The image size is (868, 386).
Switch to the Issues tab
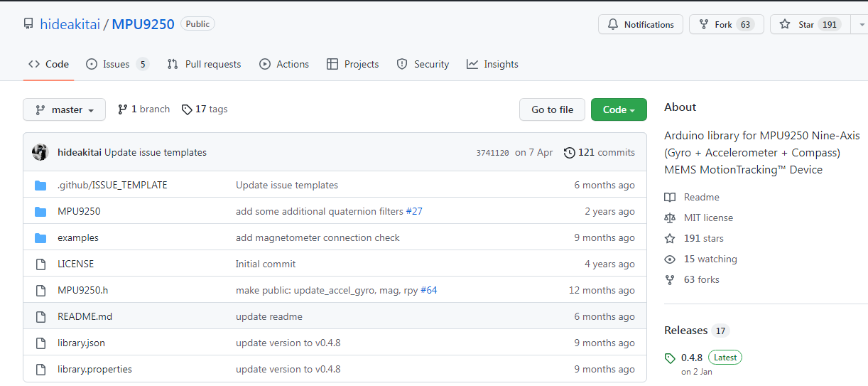point(117,65)
